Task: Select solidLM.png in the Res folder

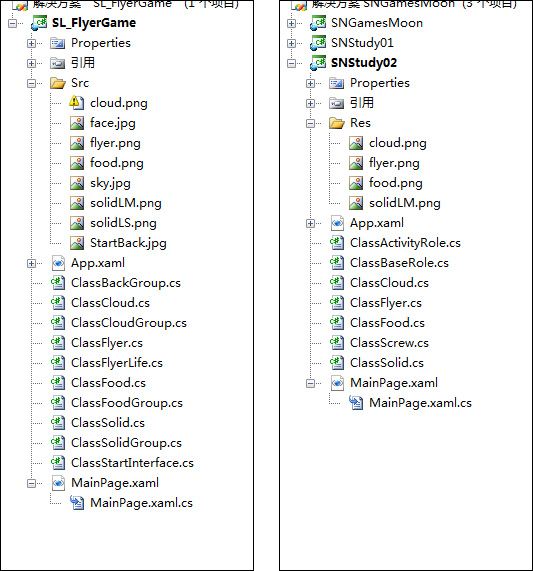Action: click(404, 203)
